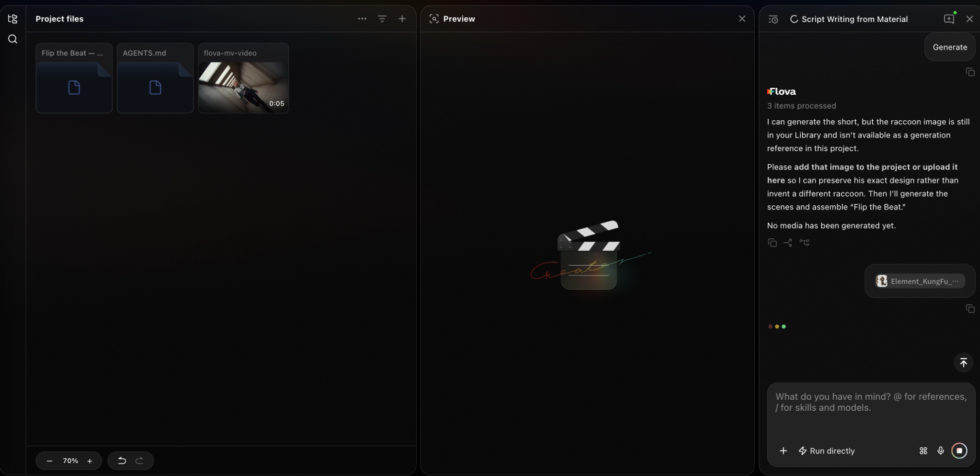This screenshot has height=476, width=980.
Task: Click the 70% zoom level value
Action: pyautogui.click(x=70, y=461)
